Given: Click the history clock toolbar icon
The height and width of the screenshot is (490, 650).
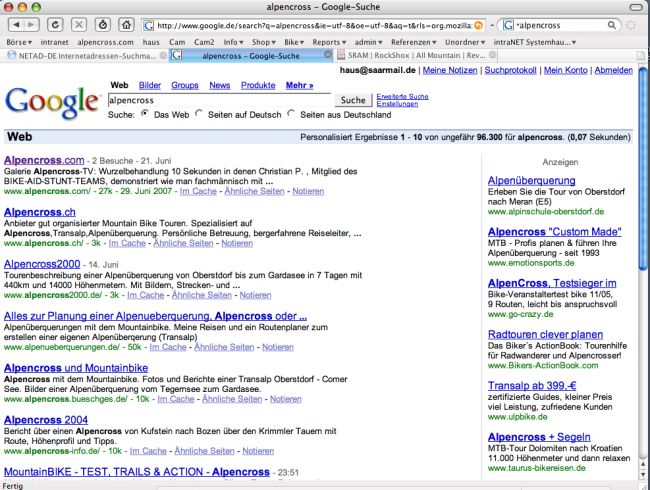Looking at the screenshot, I should pyautogui.click(x=103, y=25).
